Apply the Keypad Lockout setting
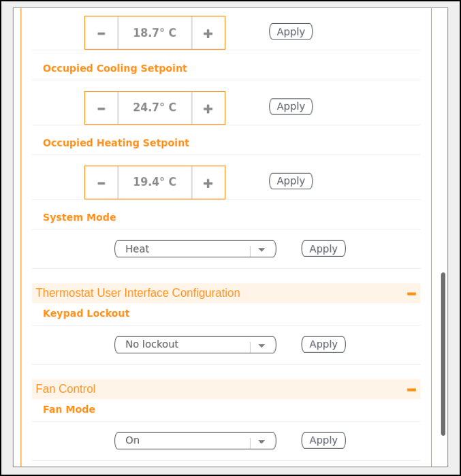The height and width of the screenshot is (476, 461). point(323,345)
